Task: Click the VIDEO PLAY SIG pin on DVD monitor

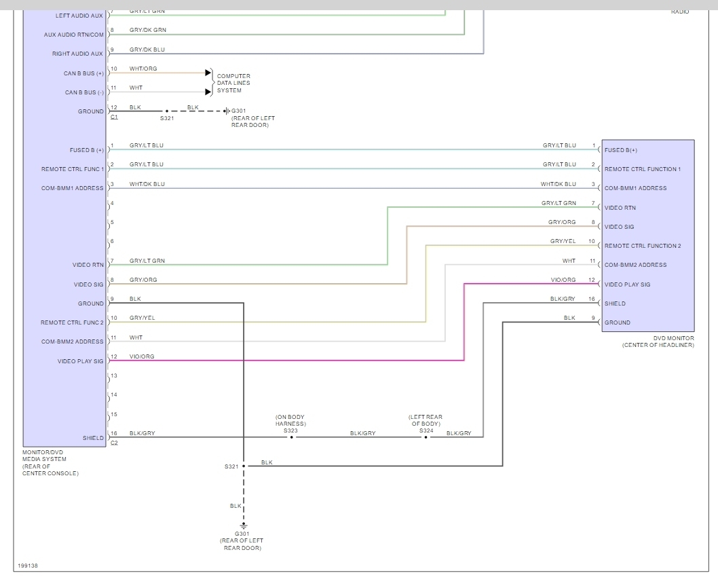Action: click(627, 284)
